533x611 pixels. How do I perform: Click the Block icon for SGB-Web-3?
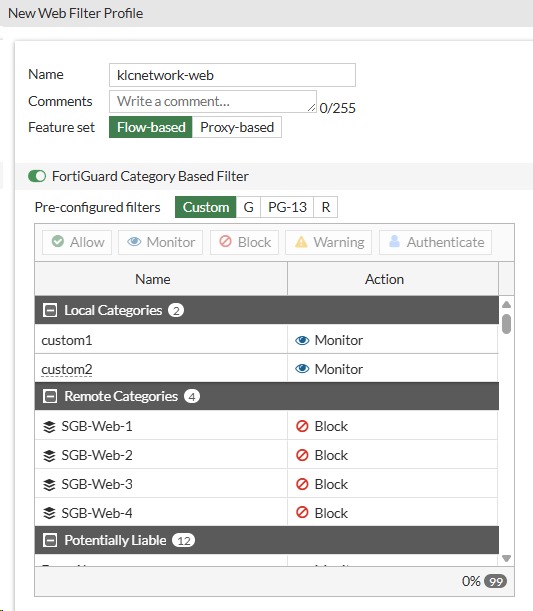pyautogui.click(x=302, y=484)
